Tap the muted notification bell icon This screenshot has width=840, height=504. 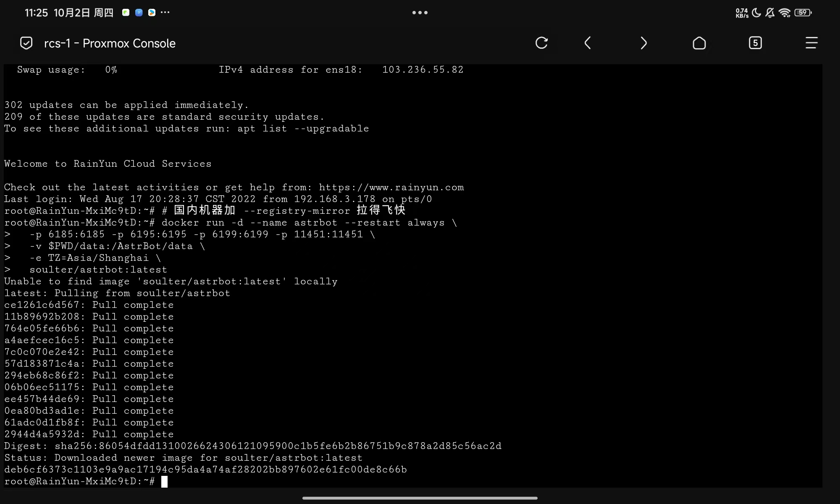tap(770, 13)
